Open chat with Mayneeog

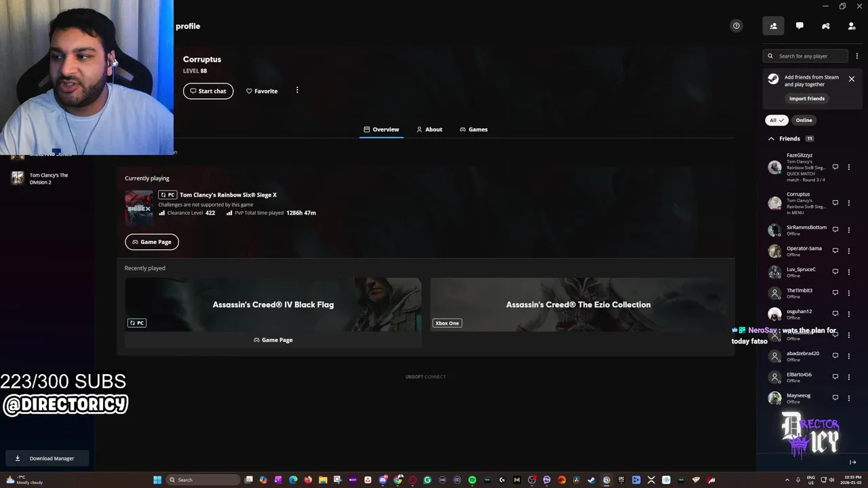pyautogui.click(x=835, y=398)
